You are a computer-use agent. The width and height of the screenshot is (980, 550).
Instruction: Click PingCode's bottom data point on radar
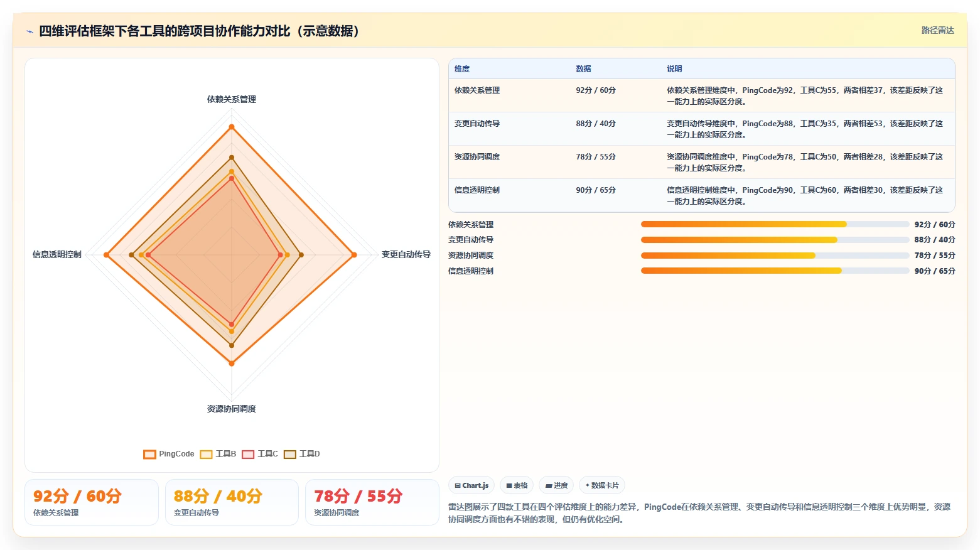pos(232,364)
